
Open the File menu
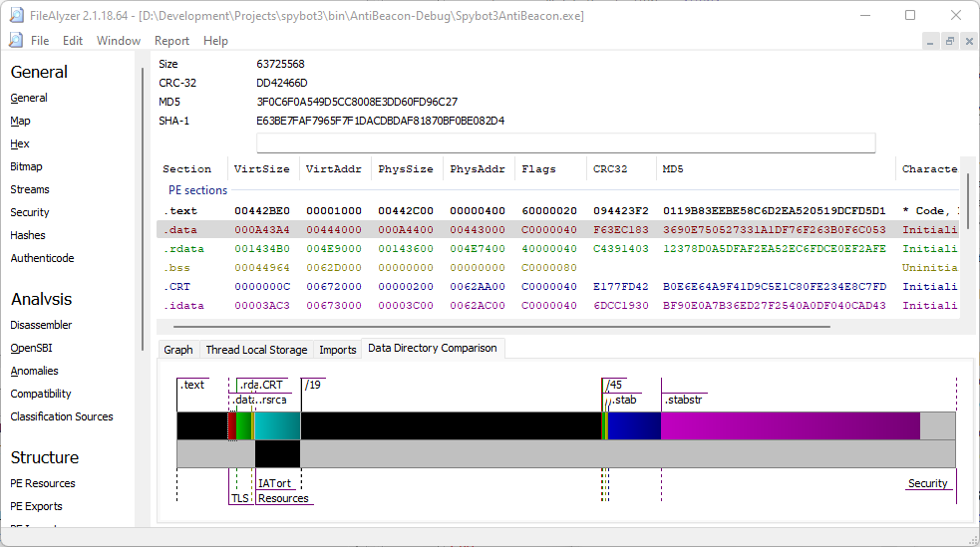point(40,41)
